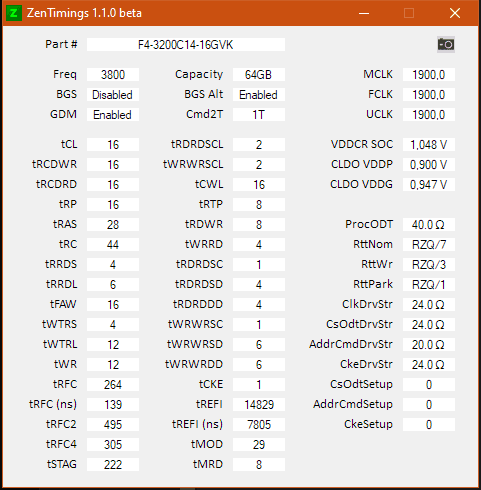Click the tRCDWR value field
The image size is (481, 490).
coord(113,164)
